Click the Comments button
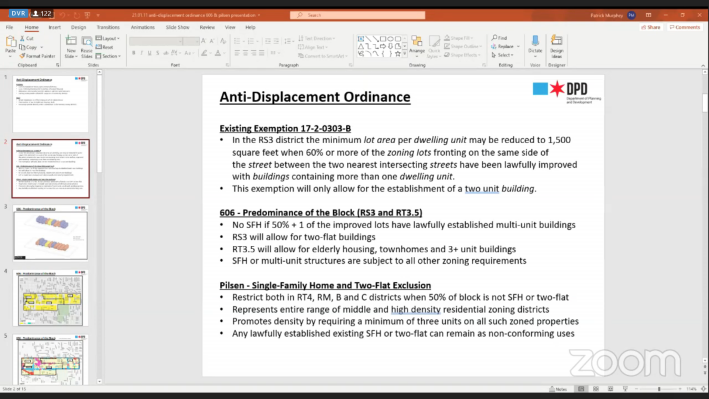Screen dimensions: 709x399 click(x=685, y=28)
